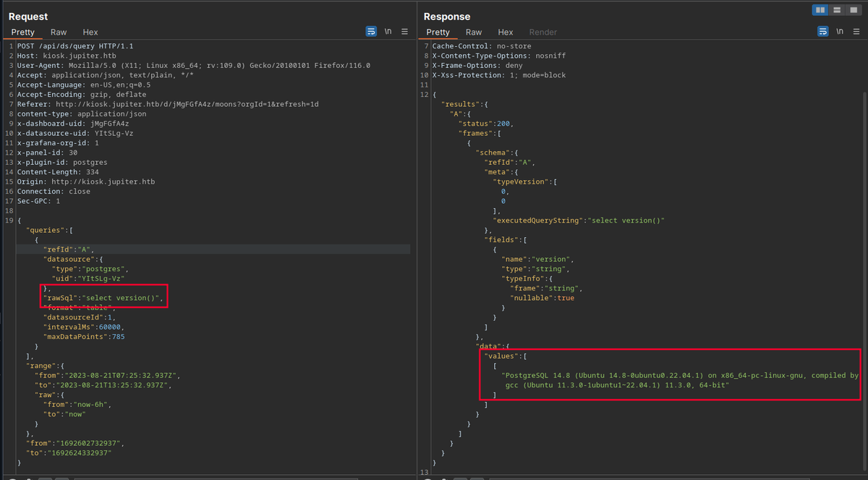Switch Request pane to Raw tab
The width and height of the screenshot is (868, 480).
(x=59, y=32)
